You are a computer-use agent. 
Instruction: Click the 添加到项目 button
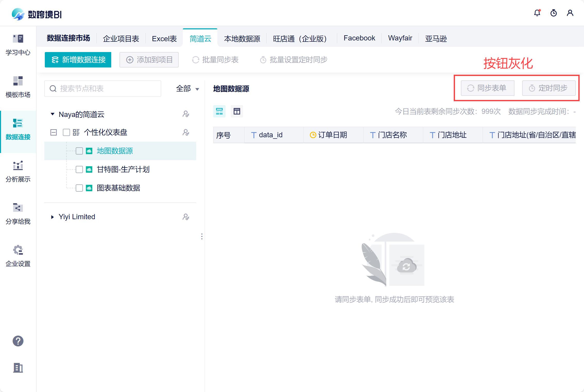coord(149,60)
